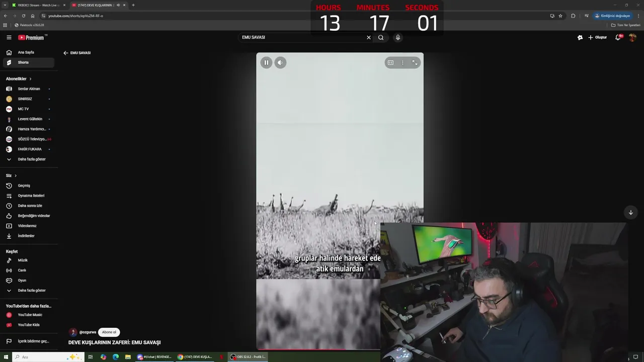Image resolution: width=644 pixels, height=362 pixels.
Task: Open the Hamza Yardımcı channel subscription
Action: 29,129
